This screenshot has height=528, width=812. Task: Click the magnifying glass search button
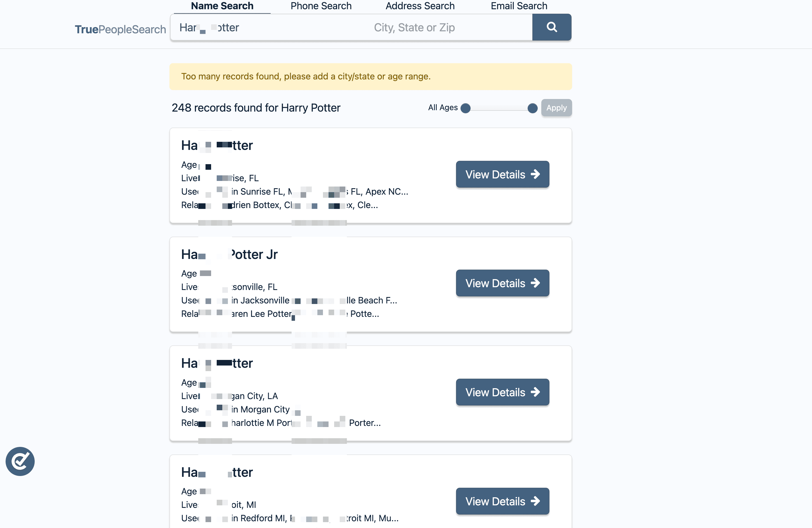[551, 27]
